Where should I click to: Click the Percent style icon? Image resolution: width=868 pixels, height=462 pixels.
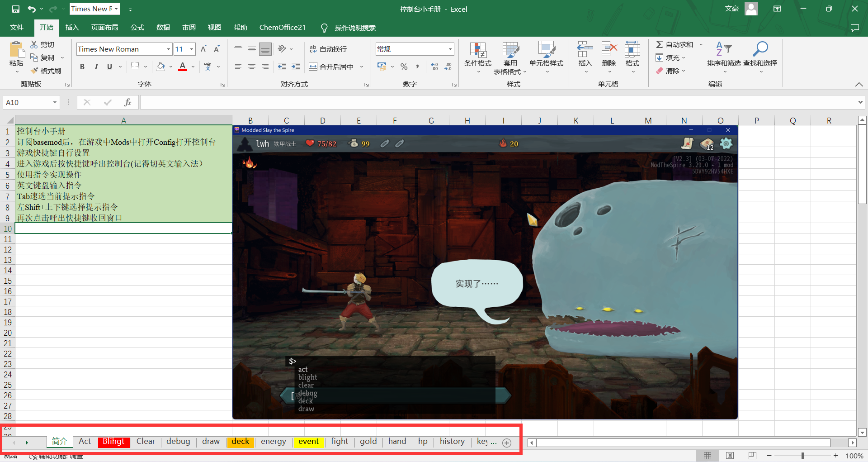(x=404, y=67)
